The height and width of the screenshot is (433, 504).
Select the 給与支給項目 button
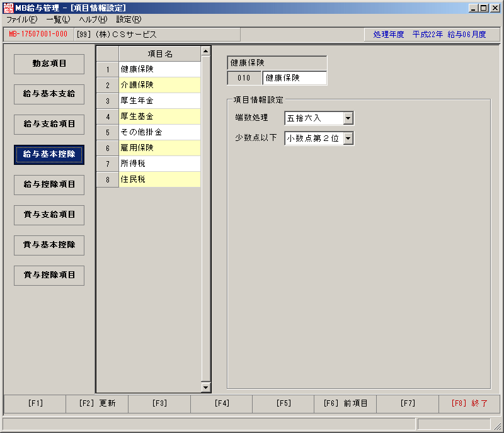49,125
